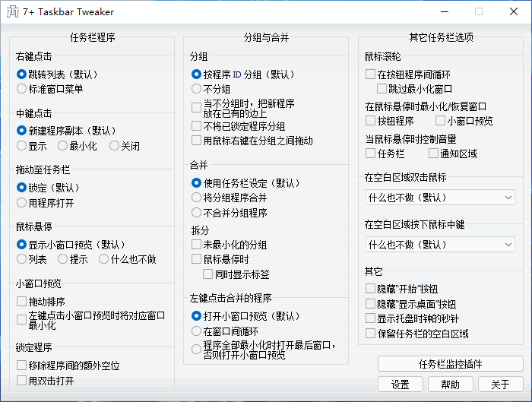Enable 移除程序间的额外空位 checkbox

21,366
